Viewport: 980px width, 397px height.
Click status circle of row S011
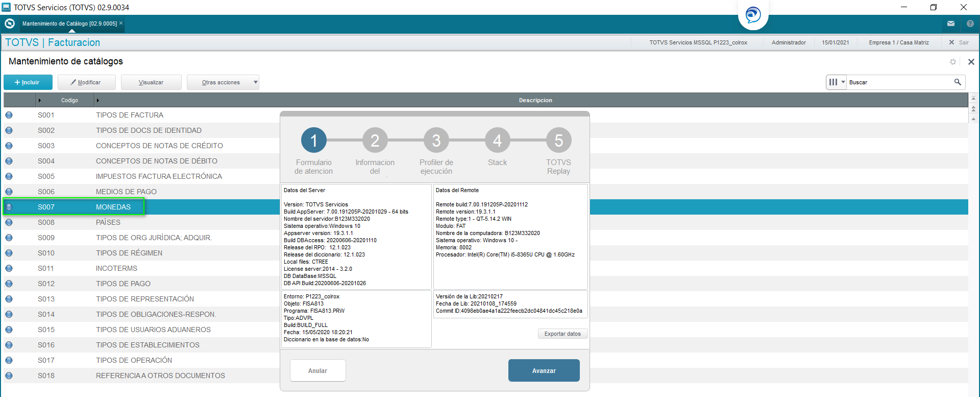point(9,268)
